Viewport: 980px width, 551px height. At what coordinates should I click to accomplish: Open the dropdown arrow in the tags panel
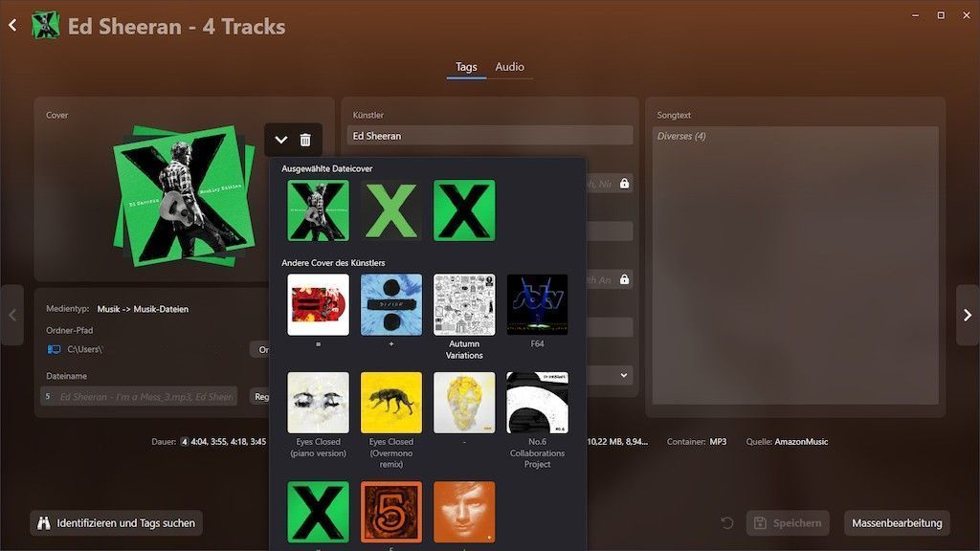[624, 376]
